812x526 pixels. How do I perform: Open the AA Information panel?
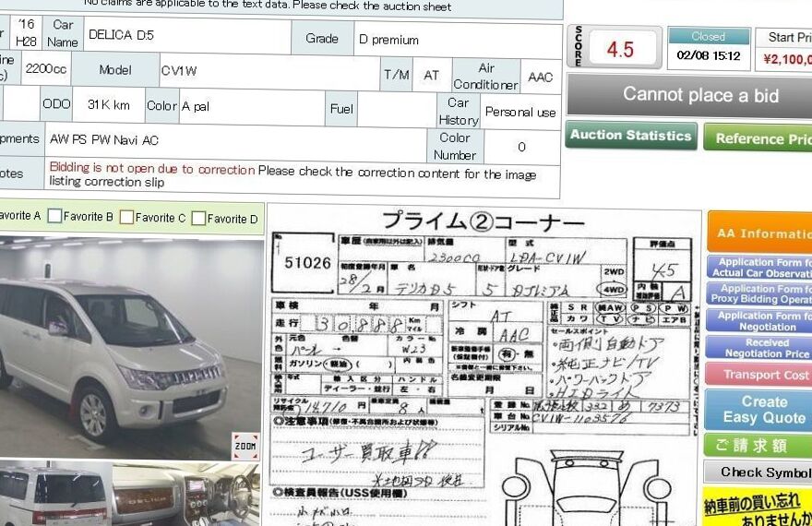[x=759, y=233]
